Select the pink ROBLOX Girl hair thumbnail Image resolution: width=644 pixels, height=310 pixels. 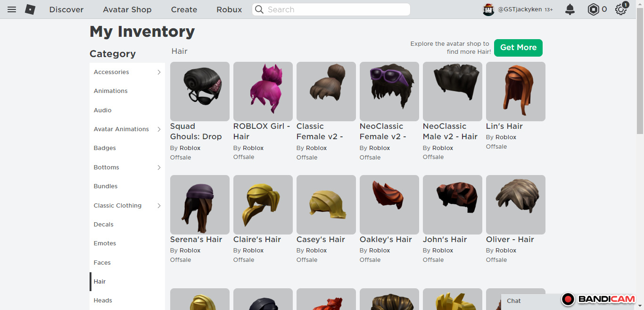[263, 91]
